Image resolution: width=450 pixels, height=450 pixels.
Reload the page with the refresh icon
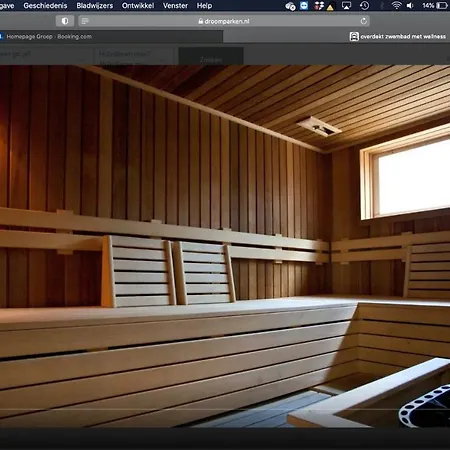[x=364, y=21]
